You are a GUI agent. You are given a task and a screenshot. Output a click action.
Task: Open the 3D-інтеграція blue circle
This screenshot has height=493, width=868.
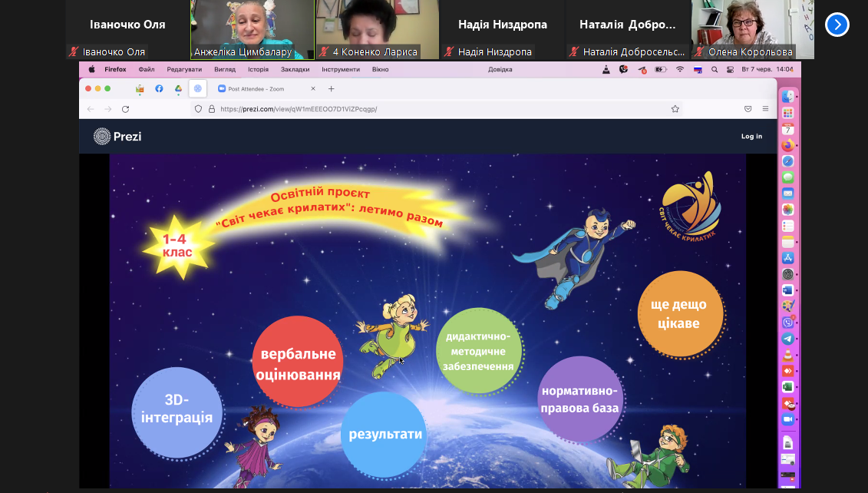[177, 412]
